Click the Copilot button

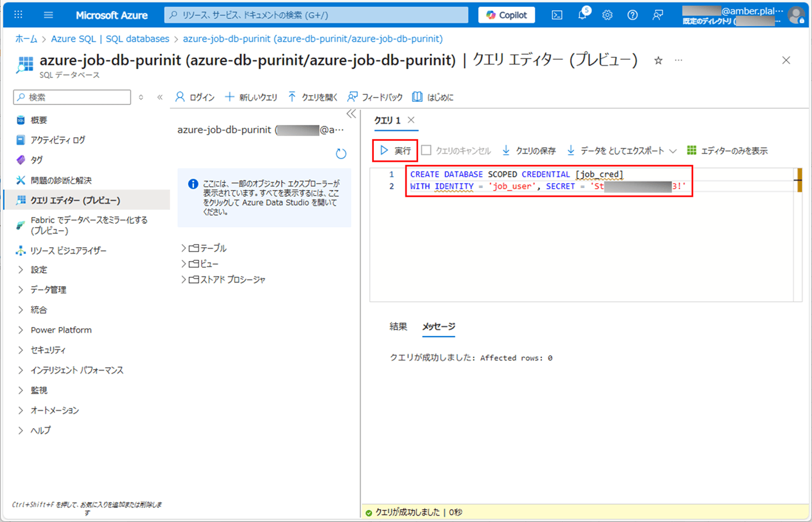[507, 15]
